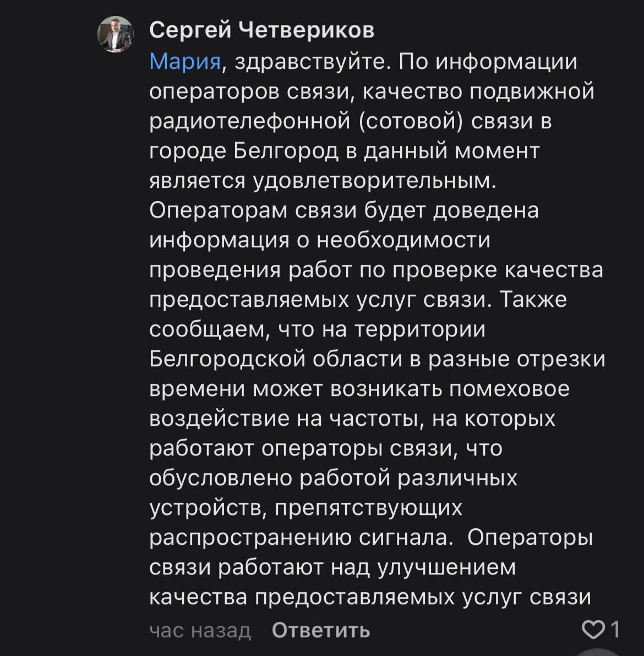Screen dimensions: 644x656
Task: Like Sergey Chetverikov's comment via heart icon
Action: coord(593,628)
